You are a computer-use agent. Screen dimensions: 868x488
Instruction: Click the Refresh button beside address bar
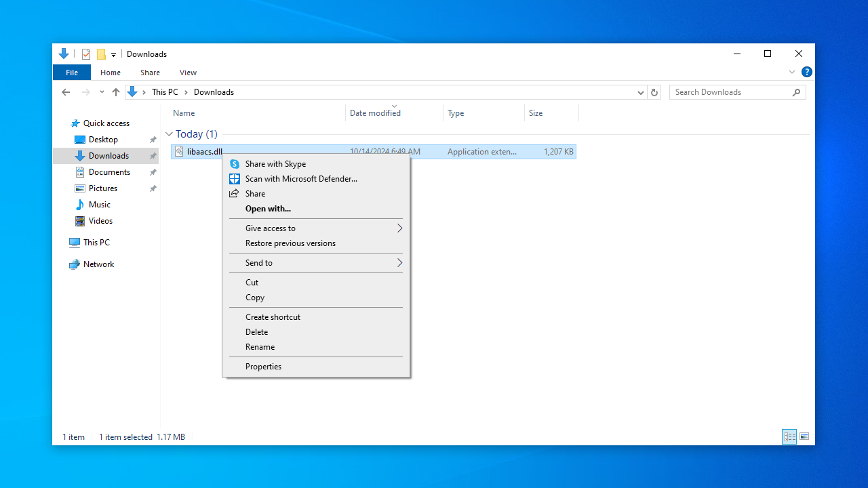(x=654, y=92)
